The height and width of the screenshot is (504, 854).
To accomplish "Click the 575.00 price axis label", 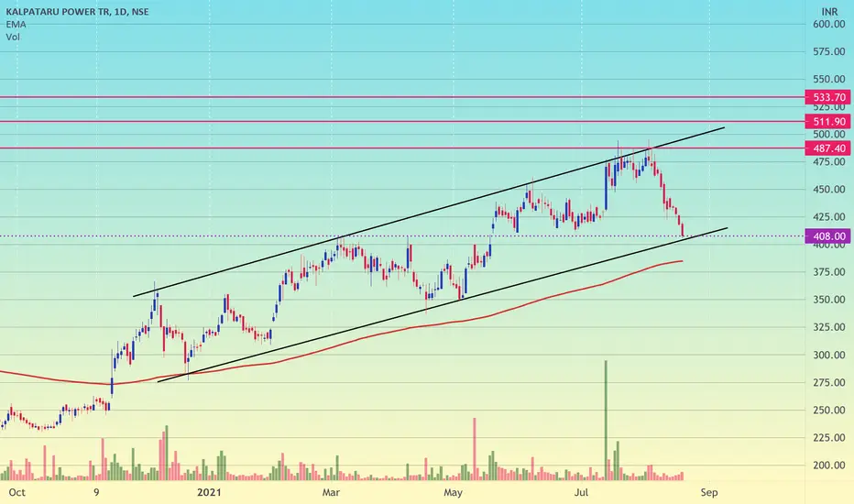I will click(x=829, y=51).
